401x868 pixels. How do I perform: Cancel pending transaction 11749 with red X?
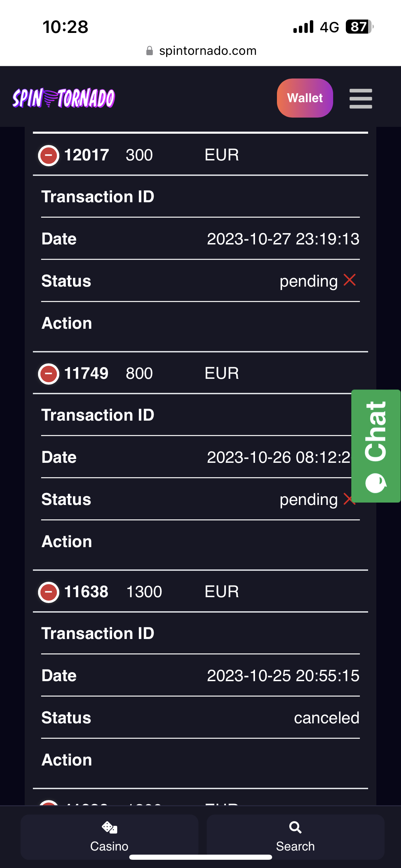click(x=348, y=499)
